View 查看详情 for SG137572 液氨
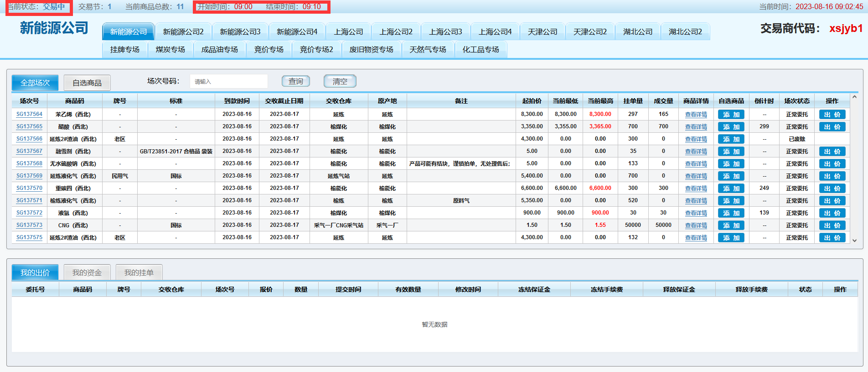Viewport: 868px width, 372px height. (x=696, y=213)
